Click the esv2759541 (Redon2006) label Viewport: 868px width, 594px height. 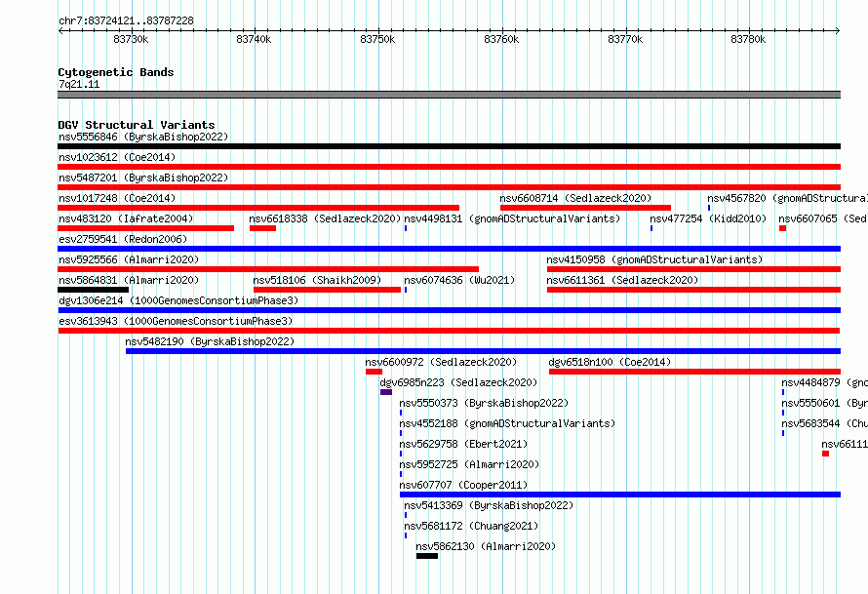click(123, 239)
